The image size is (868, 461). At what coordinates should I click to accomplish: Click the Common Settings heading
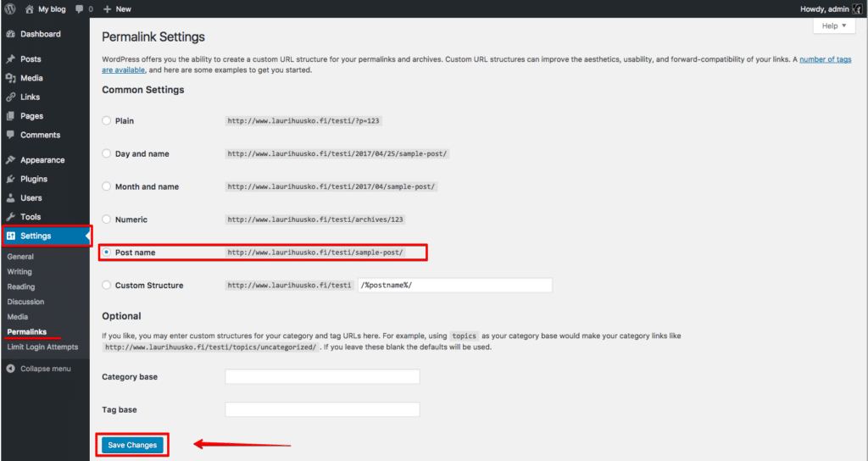coord(142,90)
